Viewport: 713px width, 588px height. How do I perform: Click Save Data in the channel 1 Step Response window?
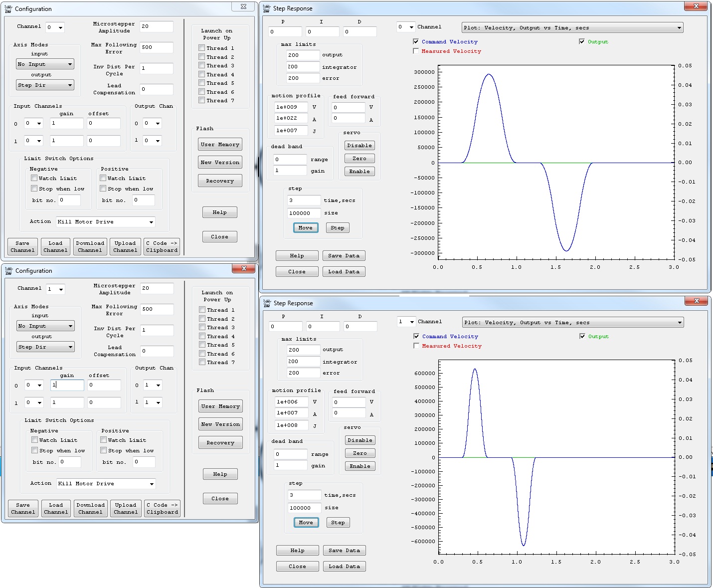(x=344, y=551)
